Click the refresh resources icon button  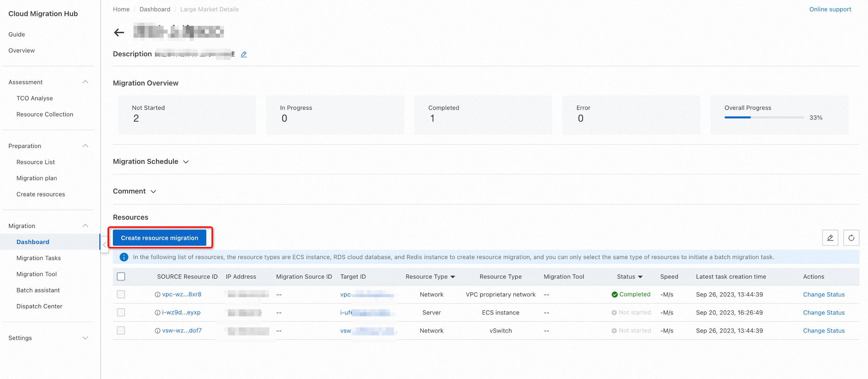(x=851, y=238)
